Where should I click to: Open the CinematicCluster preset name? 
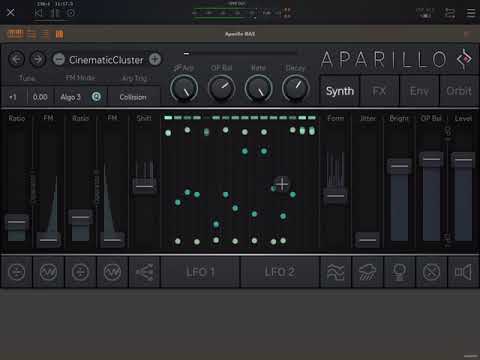[x=106, y=60]
